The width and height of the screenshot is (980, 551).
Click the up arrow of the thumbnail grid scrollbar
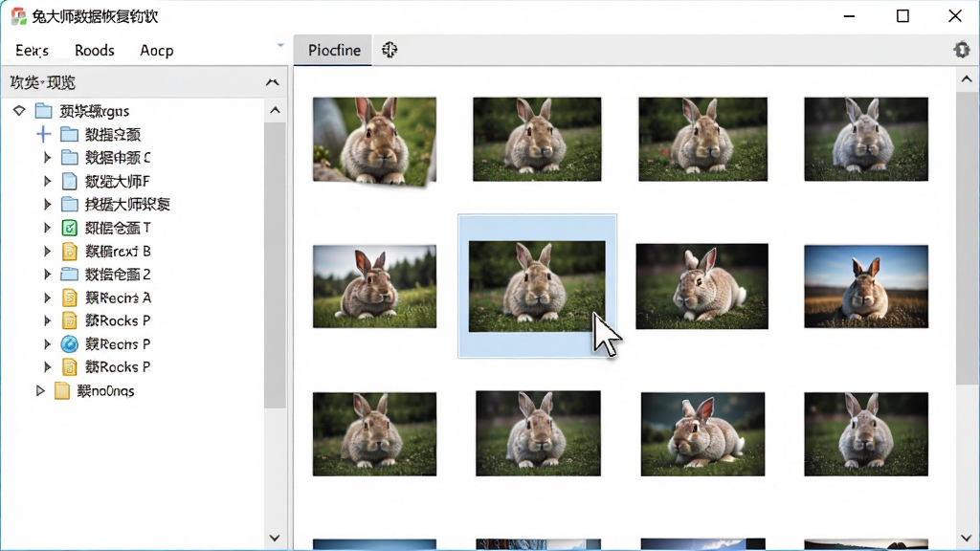tap(967, 79)
